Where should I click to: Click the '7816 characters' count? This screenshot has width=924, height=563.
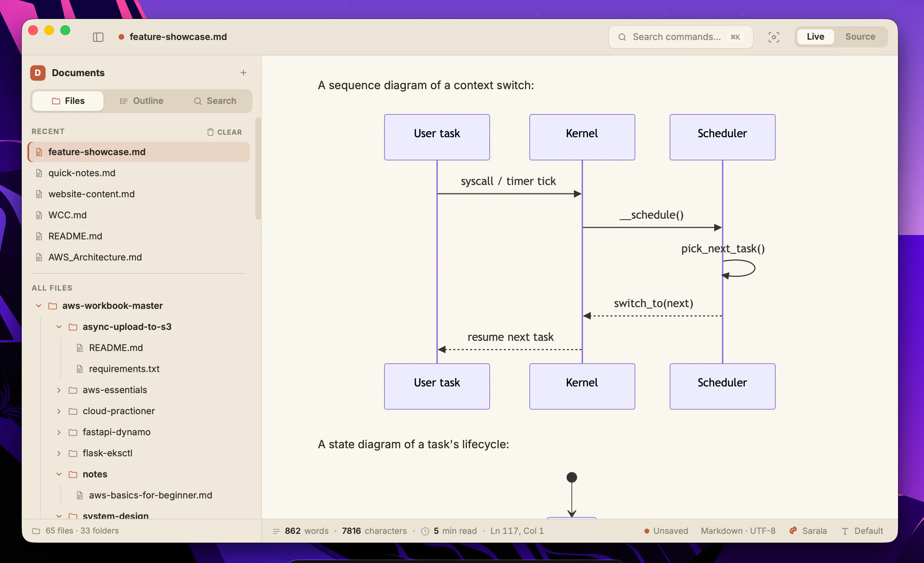(x=374, y=531)
